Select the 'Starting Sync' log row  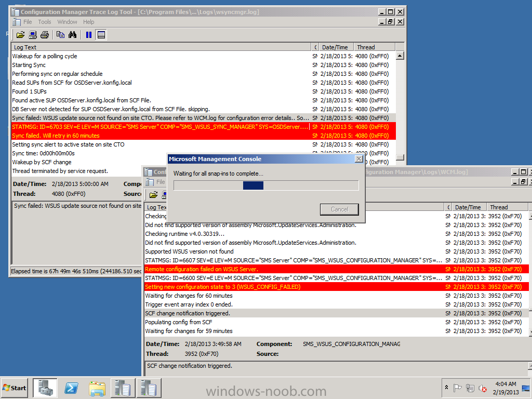tap(204, 65)
